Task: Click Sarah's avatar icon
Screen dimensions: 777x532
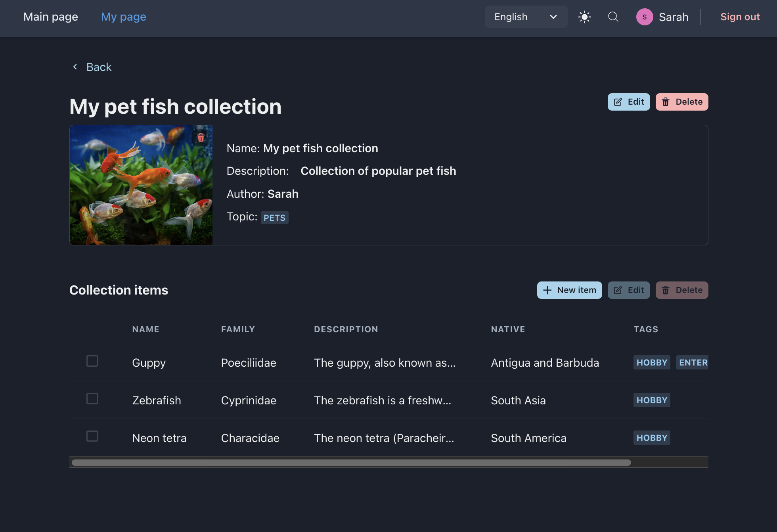Action: click(x=644, y=17)
